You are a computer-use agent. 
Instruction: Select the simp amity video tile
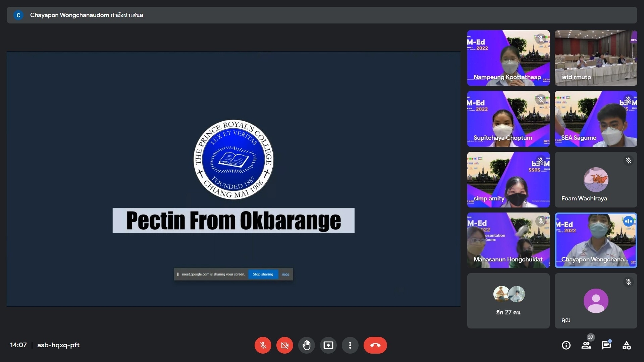pyautogui.click(x=508, y=180)
